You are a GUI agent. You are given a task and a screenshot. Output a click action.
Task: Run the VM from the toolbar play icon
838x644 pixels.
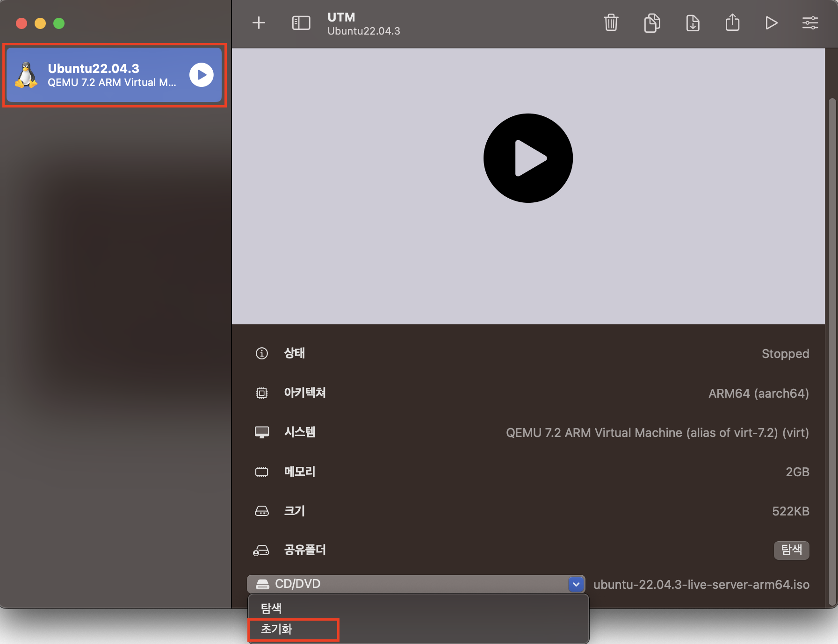[x=771, y=22]
